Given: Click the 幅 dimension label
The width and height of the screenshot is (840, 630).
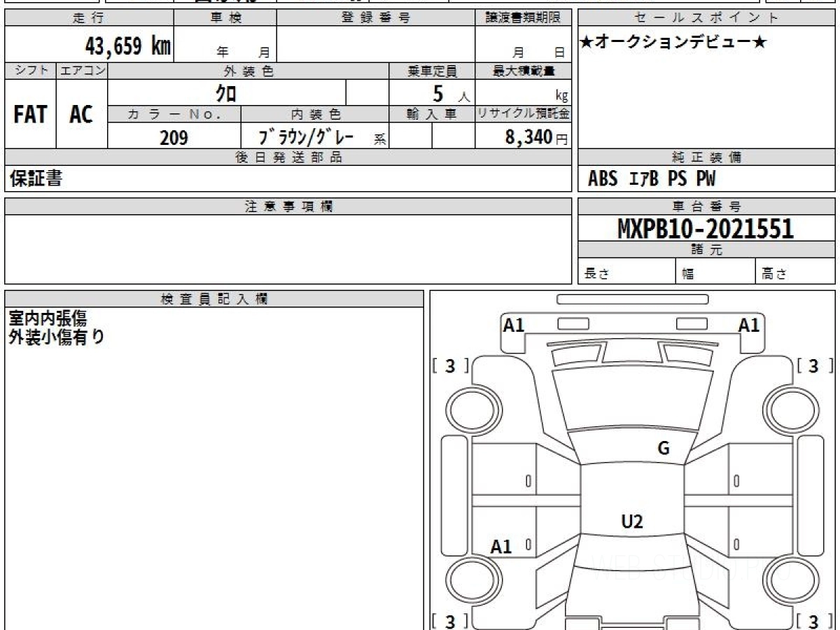Looking at the screenshot, I should click(688, 274).
